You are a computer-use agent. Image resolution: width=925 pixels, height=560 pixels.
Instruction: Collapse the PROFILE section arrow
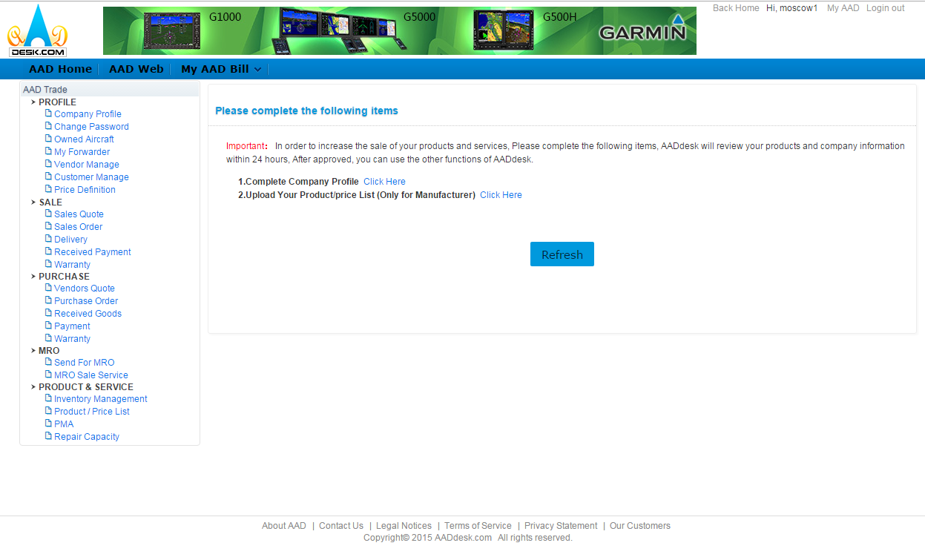pyautogui.click(x=33, y=102)
